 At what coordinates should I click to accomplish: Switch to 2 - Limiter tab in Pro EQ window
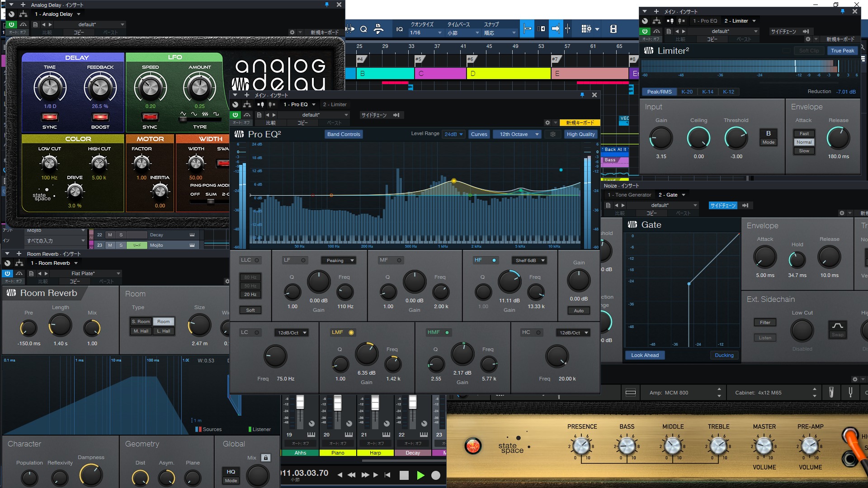[335, 104]
